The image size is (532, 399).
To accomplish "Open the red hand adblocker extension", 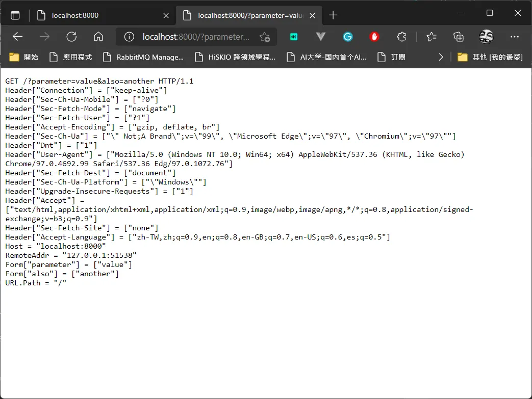I will 374,37.
